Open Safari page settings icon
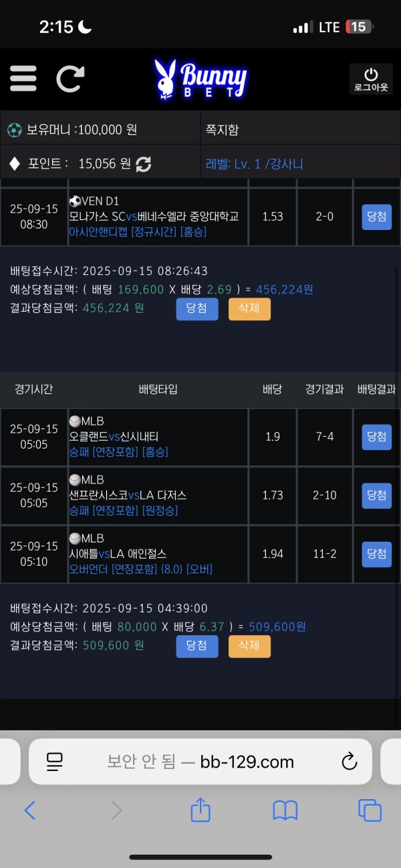The width and height of the screenshot is (401, 868). [55, 761]
